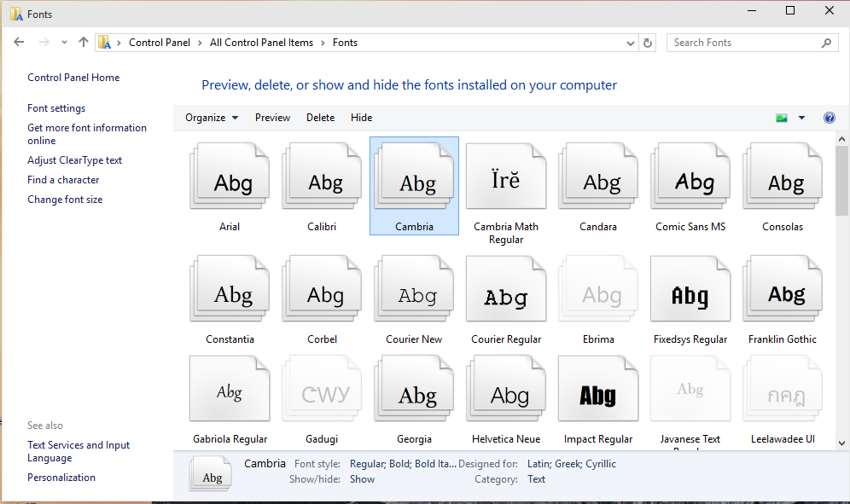Hide the selected Cambria font
This screenshot has width=850, height=504.
click(x=361, y=118)
